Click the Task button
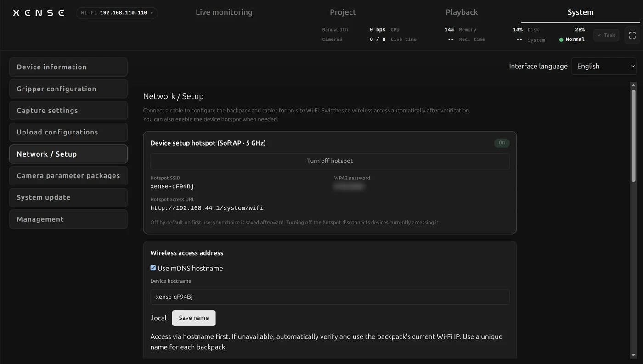Screen dimensions: 643x364 click(x=606, y=35)
